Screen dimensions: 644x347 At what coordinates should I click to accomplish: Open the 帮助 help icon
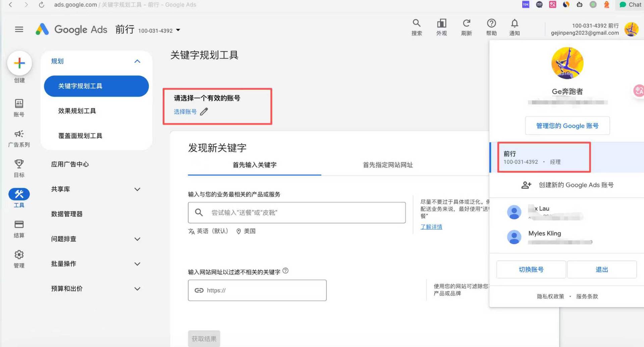pyautogui.click(x=491, y=23)
